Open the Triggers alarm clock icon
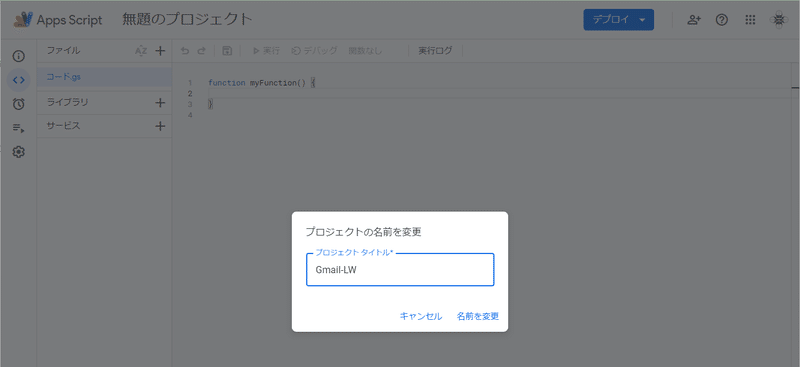The height and width of the screenshot is (367, 800). (x=18, y=104)
